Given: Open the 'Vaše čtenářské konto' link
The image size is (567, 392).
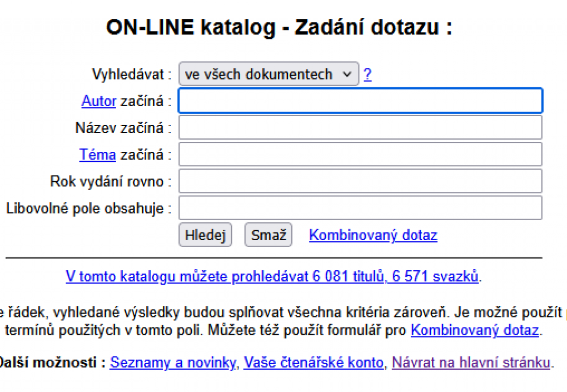Looking at the screenshot, I should coord(314,362).
